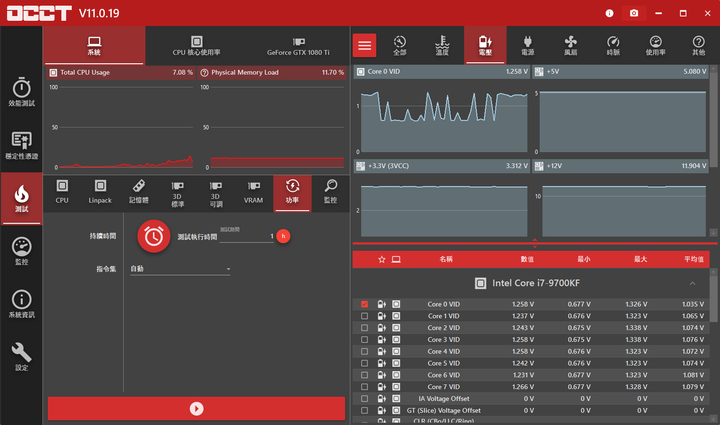Check the Core 3 VID checkbox
The height and width of the screenshot is (425, 720).
point(365,340)
